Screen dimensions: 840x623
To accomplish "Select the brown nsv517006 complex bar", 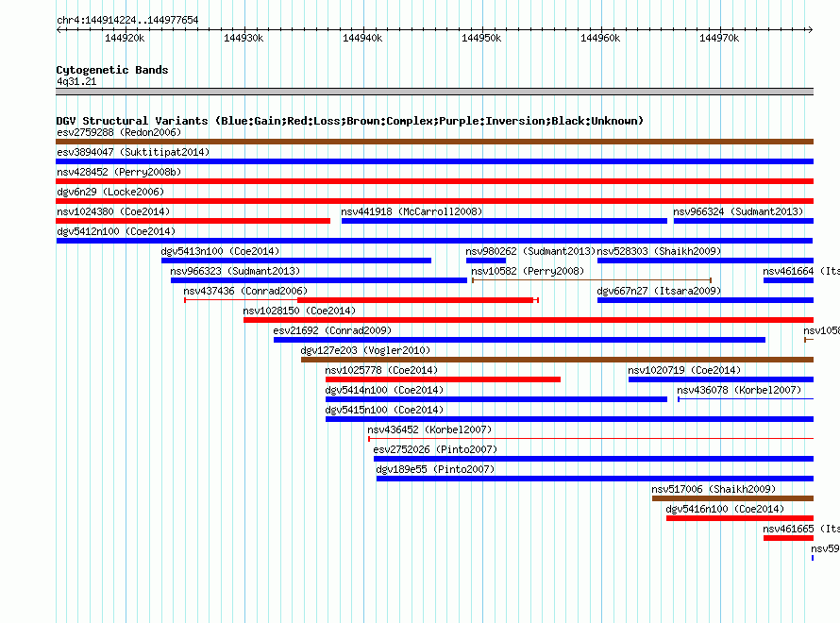I will click(732, 498).
